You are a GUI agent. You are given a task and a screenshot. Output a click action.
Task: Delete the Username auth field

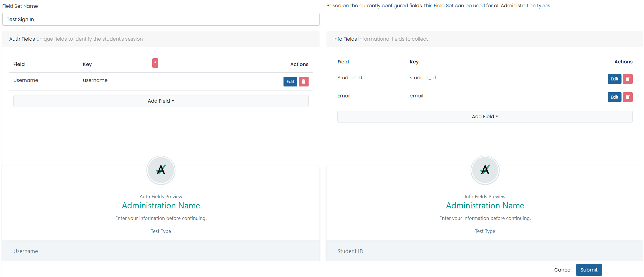pyautogui.click(x=303, y=82)
